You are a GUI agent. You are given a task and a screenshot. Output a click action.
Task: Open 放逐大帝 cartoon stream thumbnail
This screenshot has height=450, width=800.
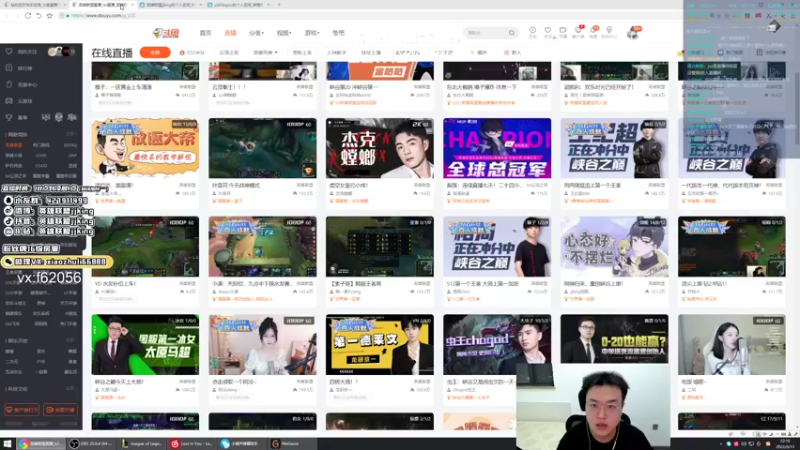145,148
